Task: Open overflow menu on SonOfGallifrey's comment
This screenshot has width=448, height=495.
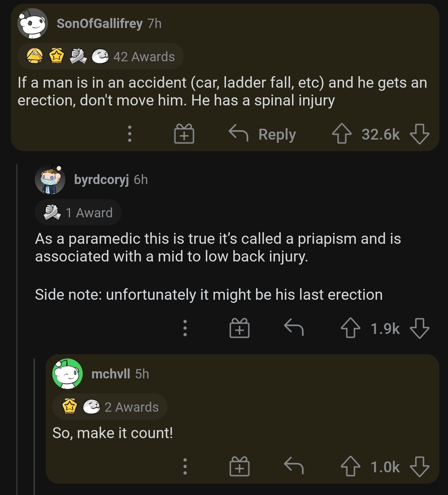Action: (x=130, y=134)
